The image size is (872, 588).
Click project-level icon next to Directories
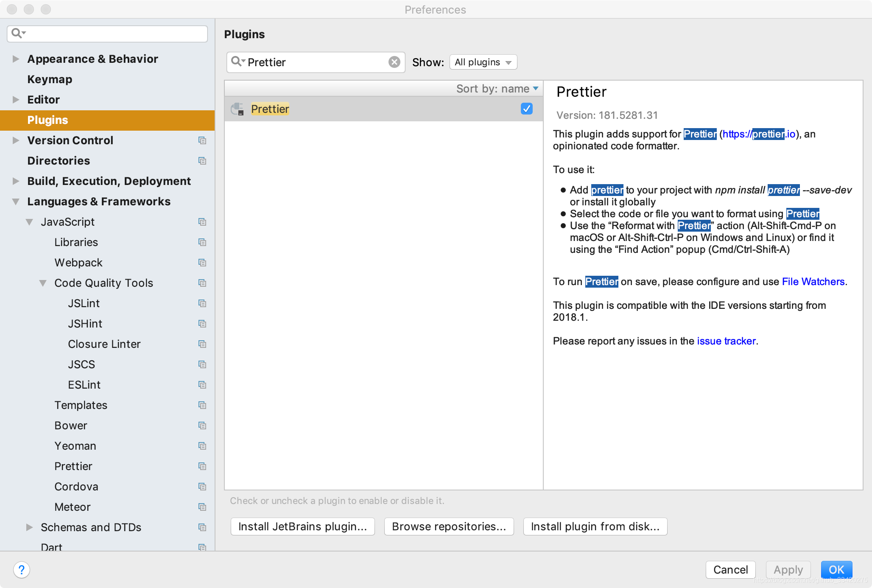tap(202, 161)
